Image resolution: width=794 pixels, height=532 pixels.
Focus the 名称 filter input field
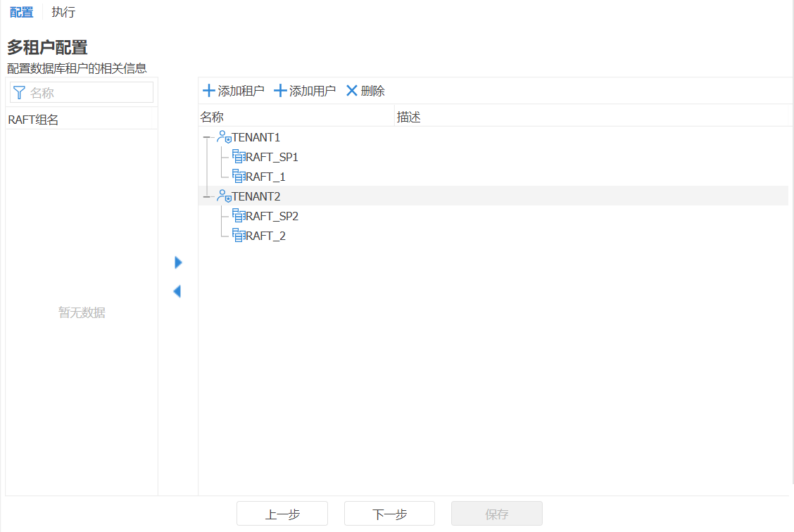pyautogui.click(x=89, y=92)
